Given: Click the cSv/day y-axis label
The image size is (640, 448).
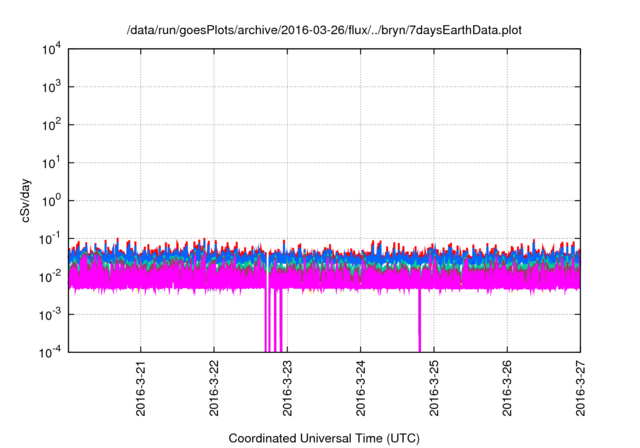Looking at the screenshot, I should pyautogui.click(x=25, y=200).
